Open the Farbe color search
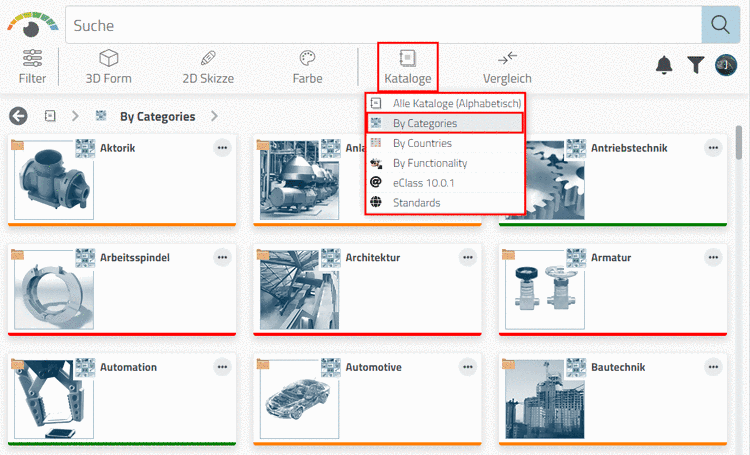 pos(307,67)
